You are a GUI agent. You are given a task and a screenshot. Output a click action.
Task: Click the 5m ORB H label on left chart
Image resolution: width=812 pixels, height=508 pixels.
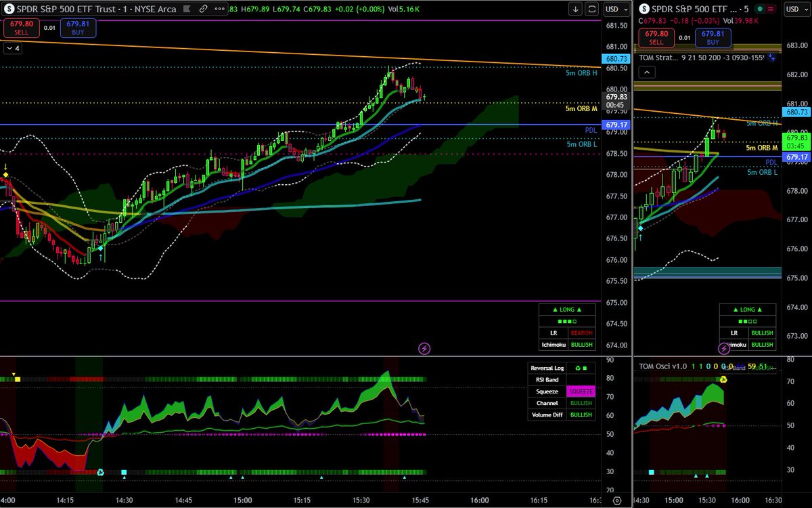581,72
